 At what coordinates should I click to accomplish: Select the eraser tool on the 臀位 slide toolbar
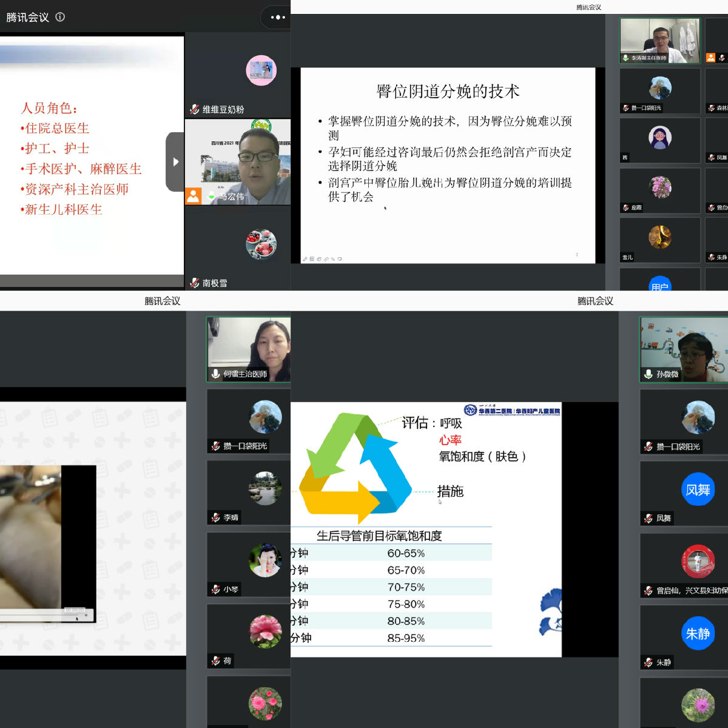tap(326, 259)
